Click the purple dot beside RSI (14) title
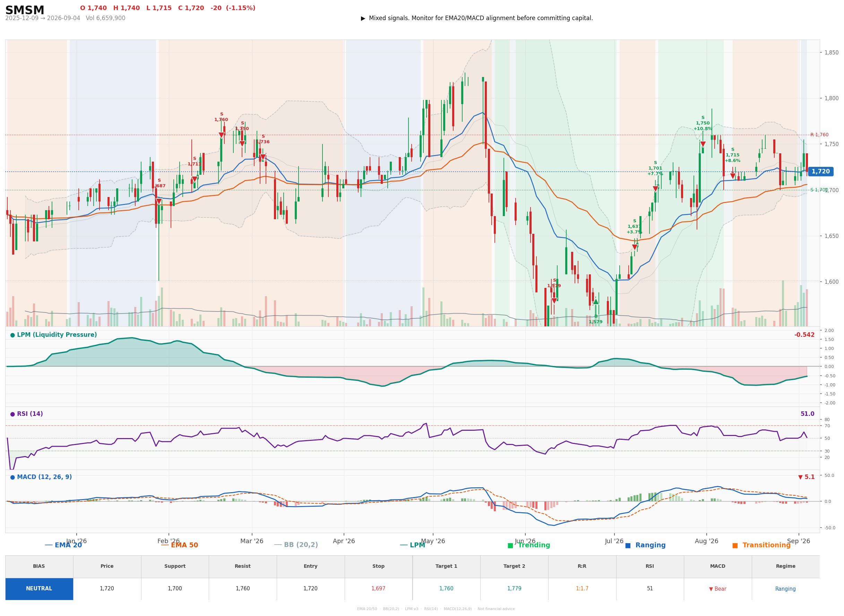 click(x=12, y=414)
